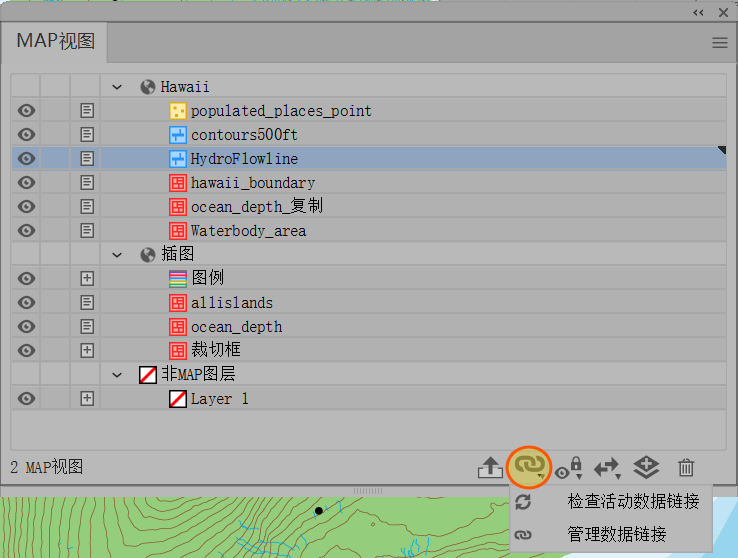This screenshot has width=738, height=558.
Task: Hide the allislands layer
Action: point(26,303)
